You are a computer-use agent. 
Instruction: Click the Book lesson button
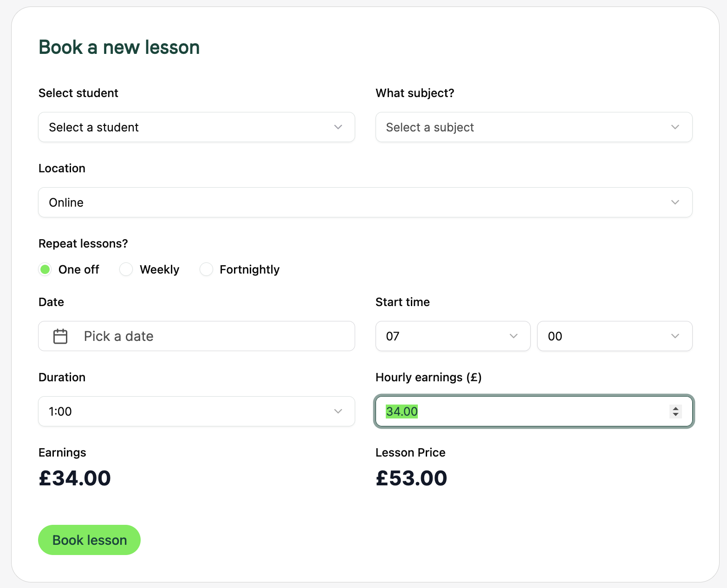coord(89,540)
